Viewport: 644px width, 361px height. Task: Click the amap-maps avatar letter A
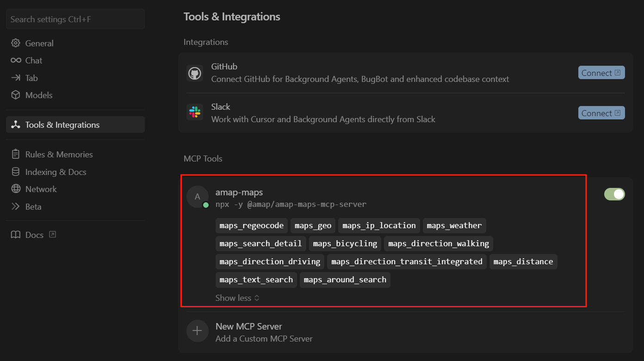click(198, 197)
